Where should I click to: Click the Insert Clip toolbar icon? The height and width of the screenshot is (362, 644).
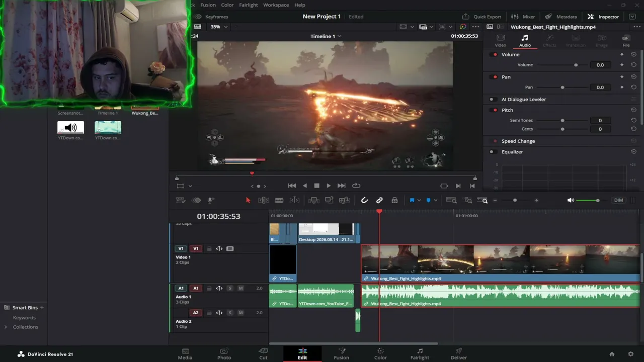(x=313, y=200)
